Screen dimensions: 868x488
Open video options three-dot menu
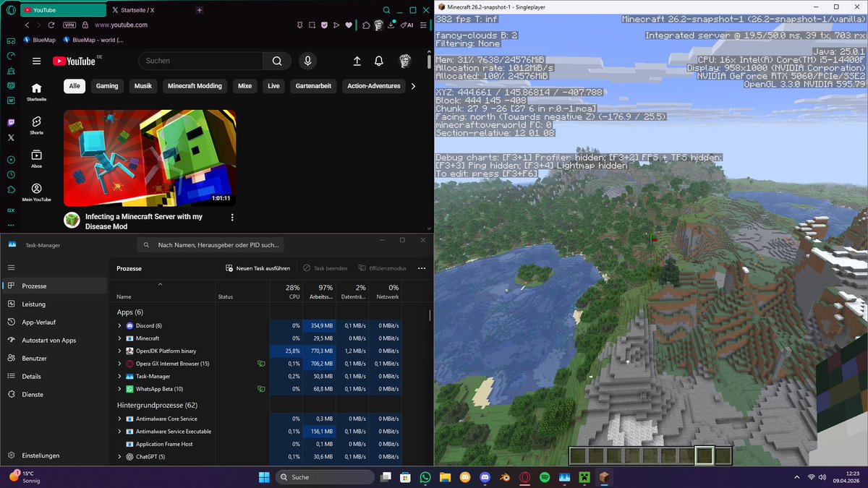[232, 217]
